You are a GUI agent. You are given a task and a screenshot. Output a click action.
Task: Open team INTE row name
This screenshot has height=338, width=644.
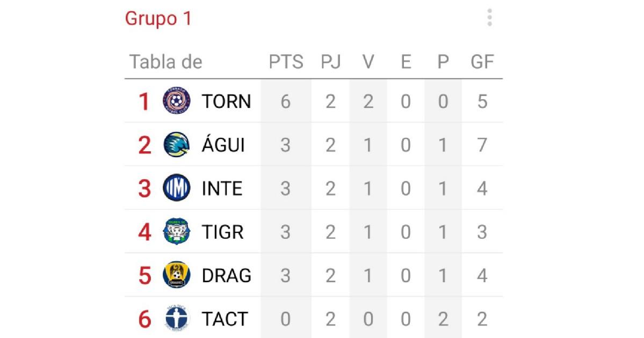(x=222, y=189)
